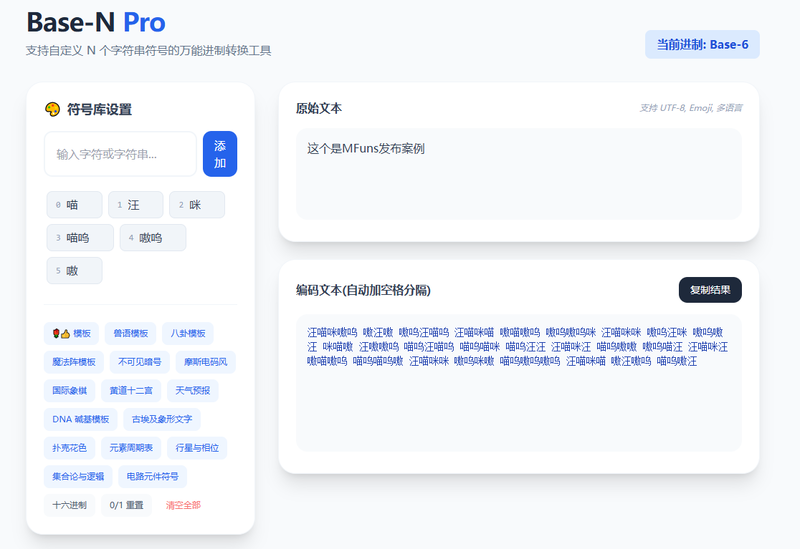Viewport: 800px width, 549px height.
Task: Click the red 清空全部 link
Action: [183, 505]
